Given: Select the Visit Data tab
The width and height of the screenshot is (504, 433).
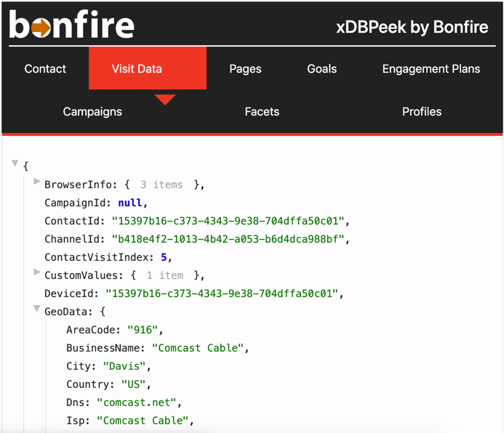Looking at the screenshot, I should point(148,68).
